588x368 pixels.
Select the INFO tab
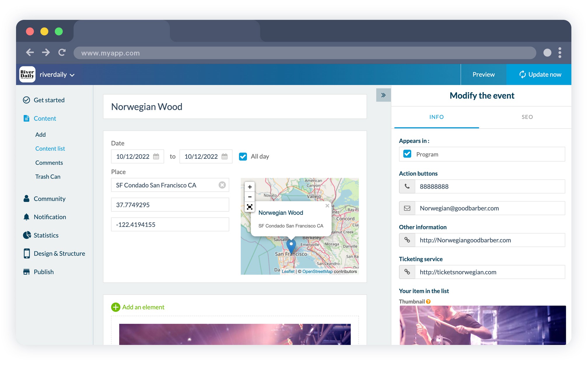[436, 117]
